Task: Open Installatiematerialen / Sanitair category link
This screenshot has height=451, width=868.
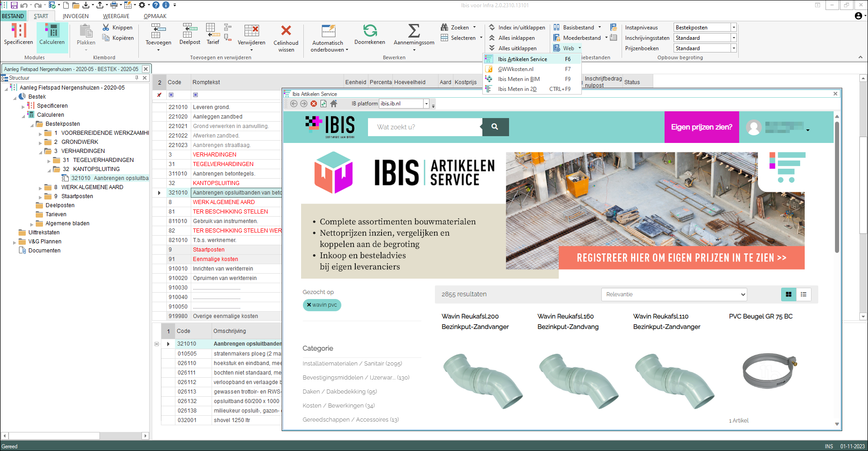Action: [352, 364]
